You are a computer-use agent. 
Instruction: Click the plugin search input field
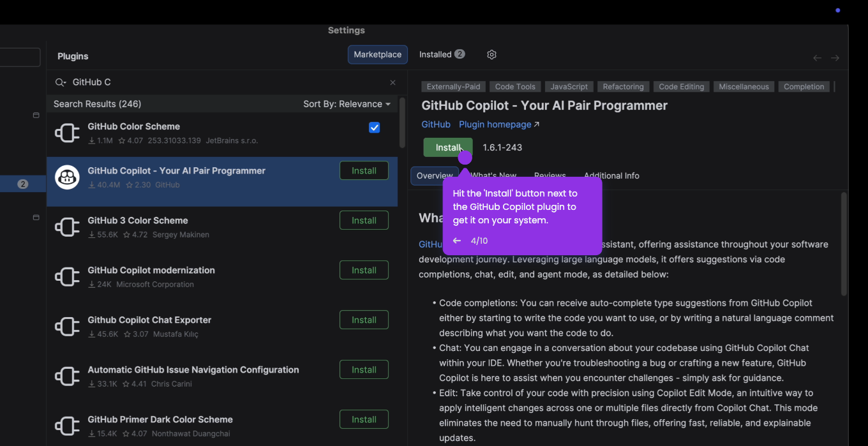tap(227, 82)
